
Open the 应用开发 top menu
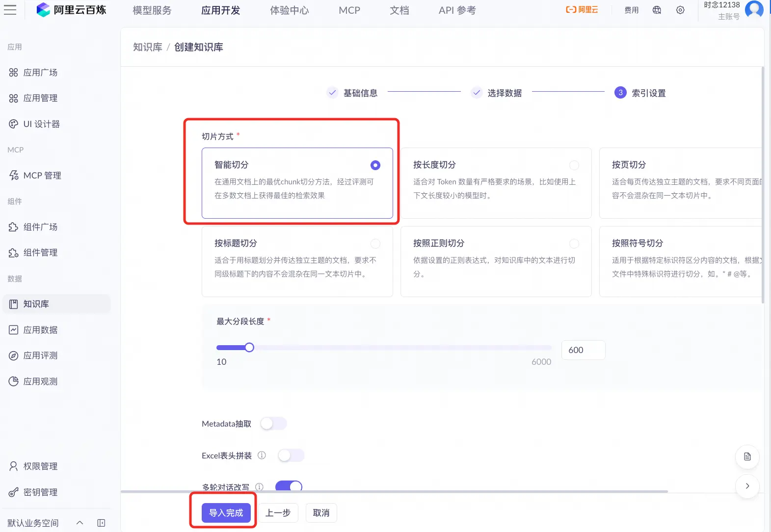221,10
